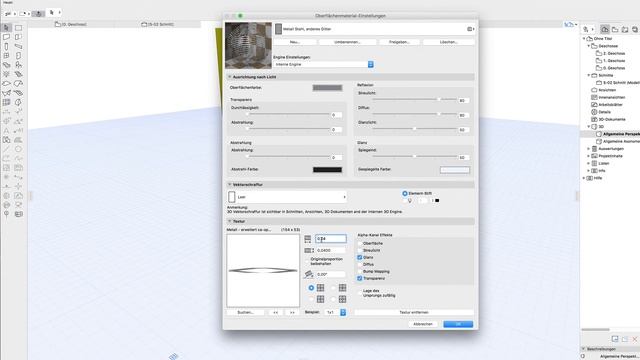Viewport: 640px width, 360px height.
Task: Click the project chooser icon in the Navigator
Action: click(587, 29)
